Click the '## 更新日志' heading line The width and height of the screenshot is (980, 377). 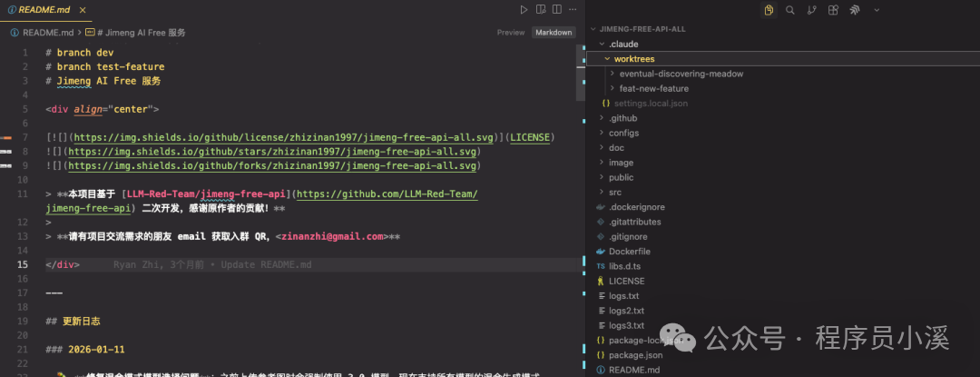(73, 322)
